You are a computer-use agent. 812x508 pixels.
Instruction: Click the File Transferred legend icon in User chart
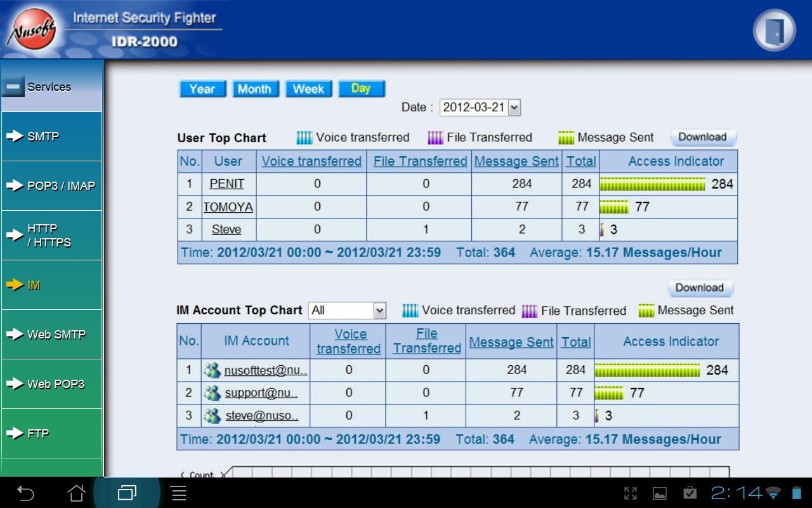pyautogui.click(x=435, y=138)
